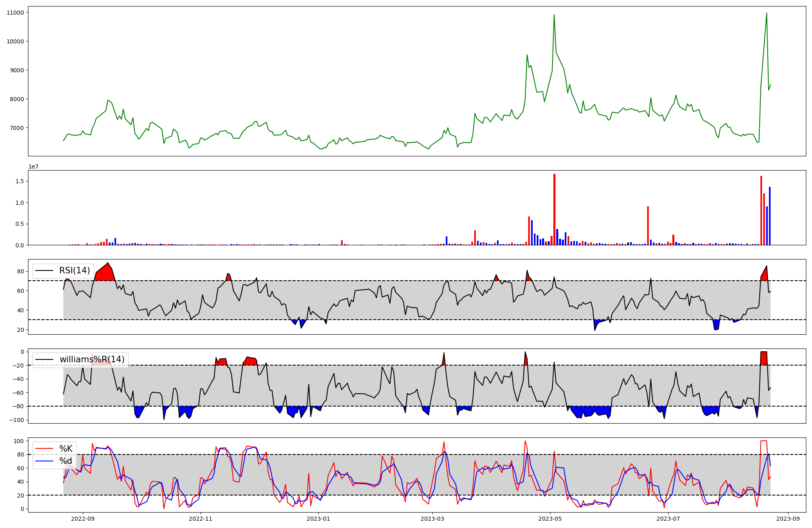Click the 2022-09 x-axis date label
This screenshot has width=812, height=528.
(x=83, y=519)
